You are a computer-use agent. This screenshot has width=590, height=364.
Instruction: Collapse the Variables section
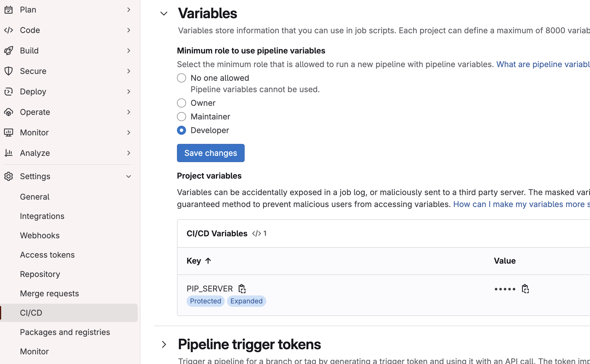tap(164, 14)
